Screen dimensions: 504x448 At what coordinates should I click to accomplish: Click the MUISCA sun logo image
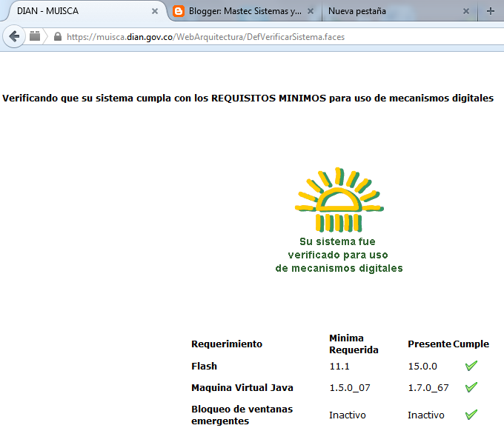(339, 200)
